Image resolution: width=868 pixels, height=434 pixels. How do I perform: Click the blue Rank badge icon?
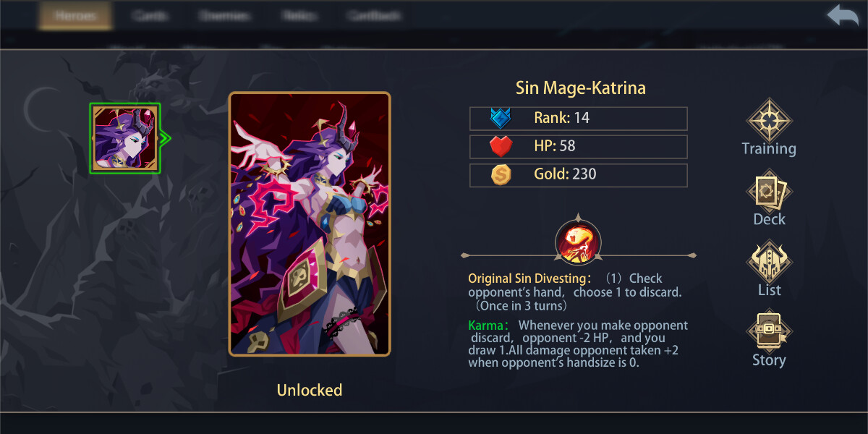pyautogui.click(x=501, y=118)
